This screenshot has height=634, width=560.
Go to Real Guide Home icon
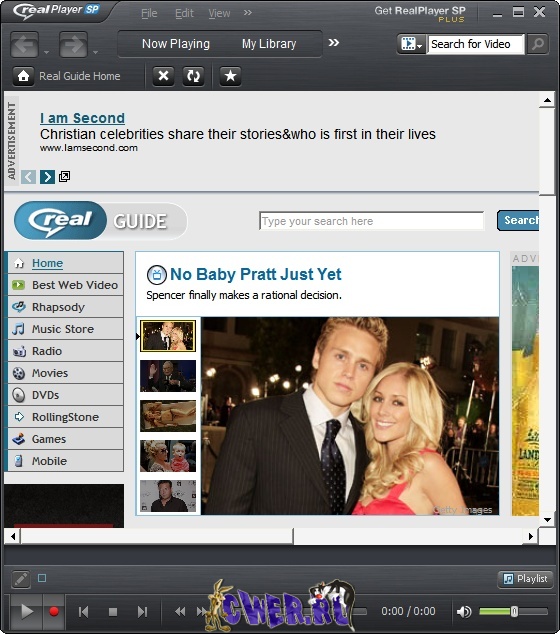click(x=23, y=76)
